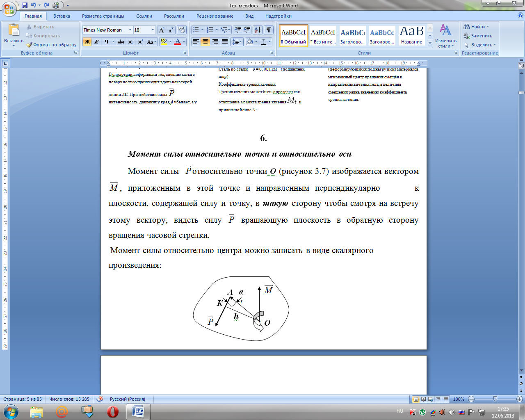Screen dimensions: 525x420
Task: Click bulleted list icon
Action: (196, 30)
